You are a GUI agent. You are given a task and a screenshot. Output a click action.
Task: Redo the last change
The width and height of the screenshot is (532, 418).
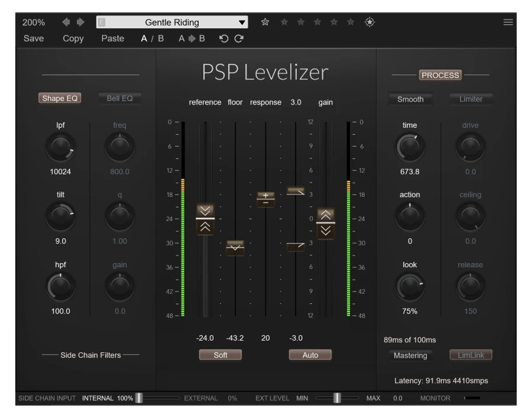239,38
